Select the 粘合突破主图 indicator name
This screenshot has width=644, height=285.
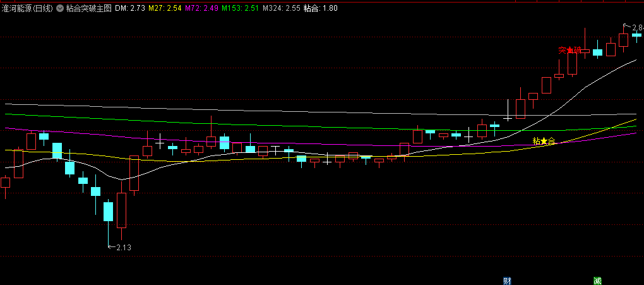[x=89, y=8]
